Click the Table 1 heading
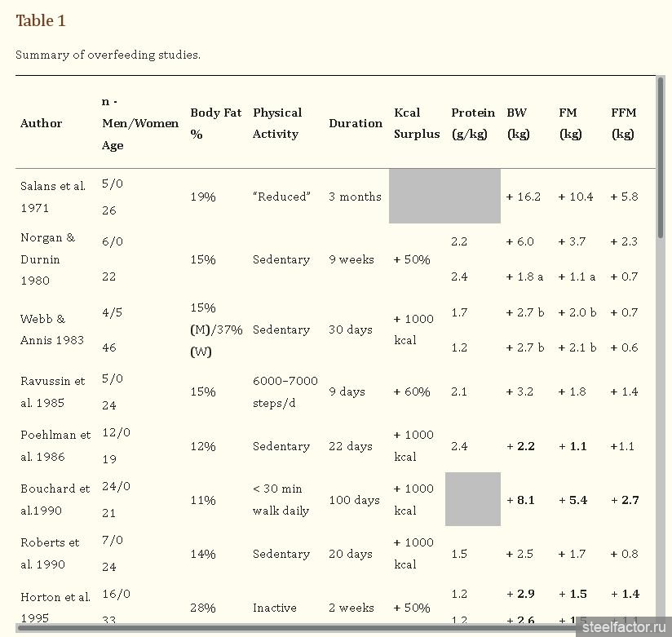This screenshot has height=637, width=672. coord(40,21)
